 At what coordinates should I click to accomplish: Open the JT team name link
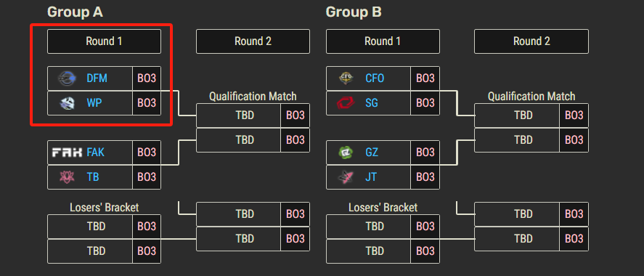371,177
